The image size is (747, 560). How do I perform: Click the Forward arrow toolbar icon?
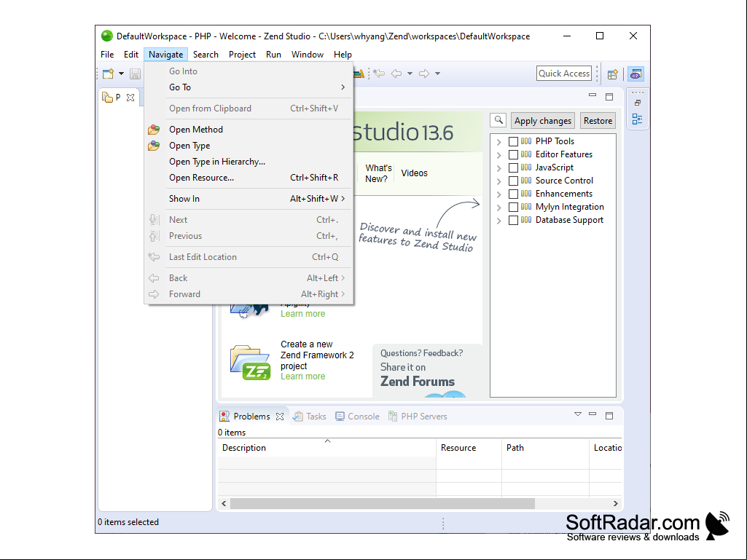pos(424,74)
